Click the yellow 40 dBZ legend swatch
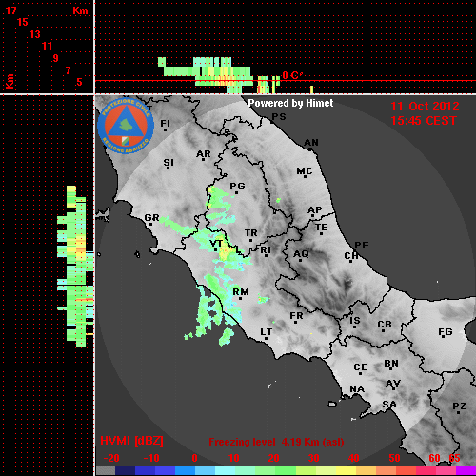Viewport: 476px width, 476px height. click(346, 470)
